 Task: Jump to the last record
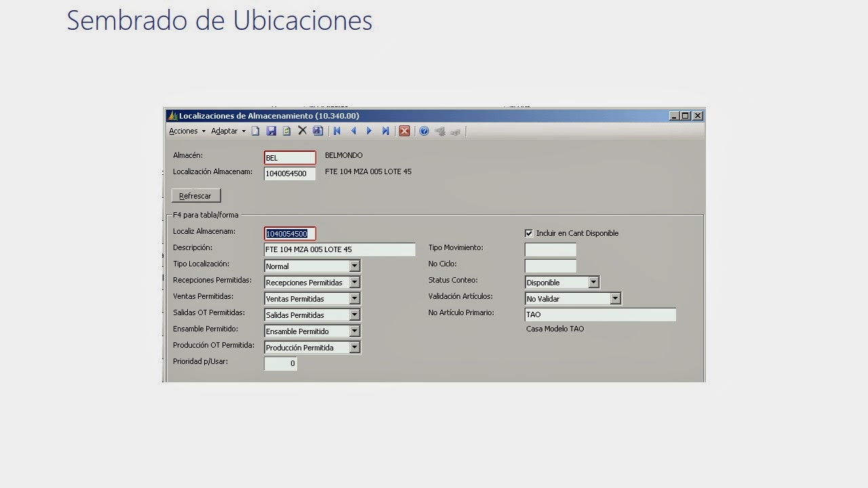pos(385,131)
